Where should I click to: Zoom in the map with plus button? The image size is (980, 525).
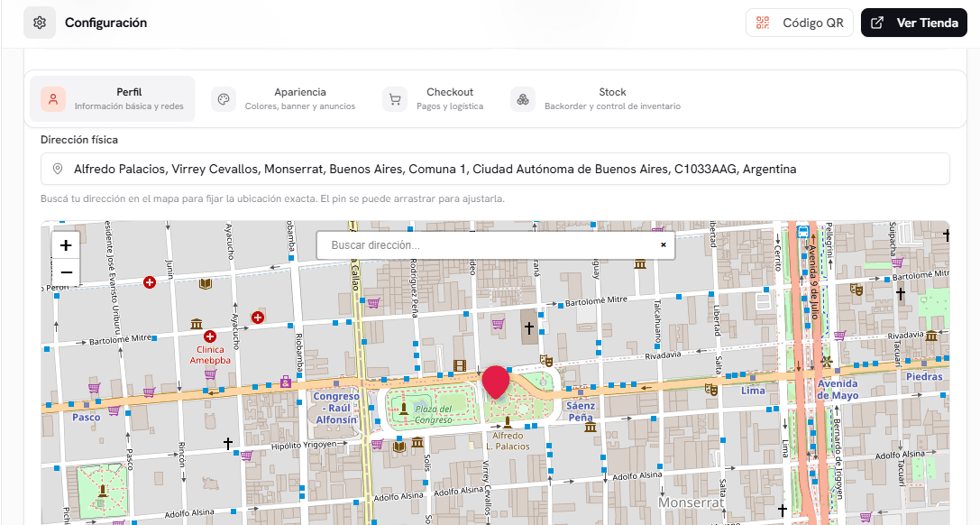(x=66, y=245)
